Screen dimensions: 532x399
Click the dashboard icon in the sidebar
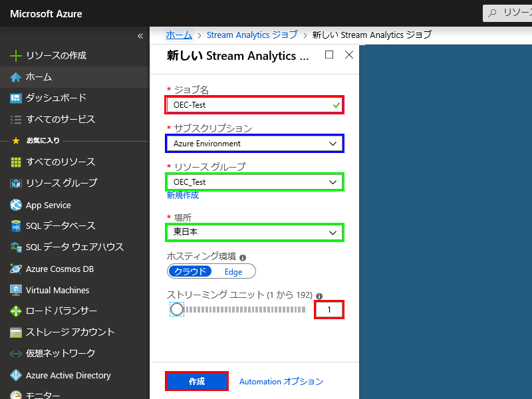15,98
